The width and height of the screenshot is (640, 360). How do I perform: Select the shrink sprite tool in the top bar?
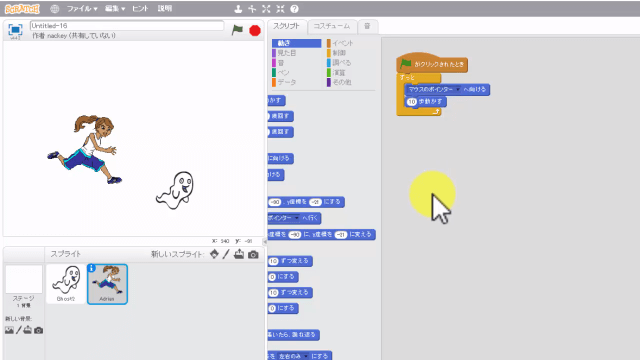click(280, 9)
